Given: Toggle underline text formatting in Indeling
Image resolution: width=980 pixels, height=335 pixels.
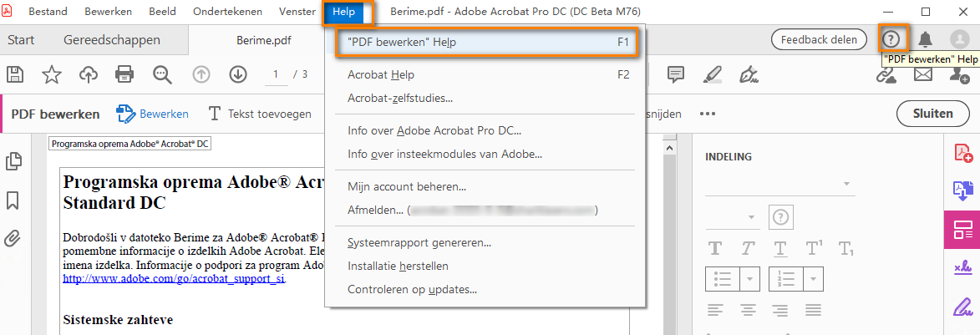Looking at the screenshot, I should (x=779, y=248).
